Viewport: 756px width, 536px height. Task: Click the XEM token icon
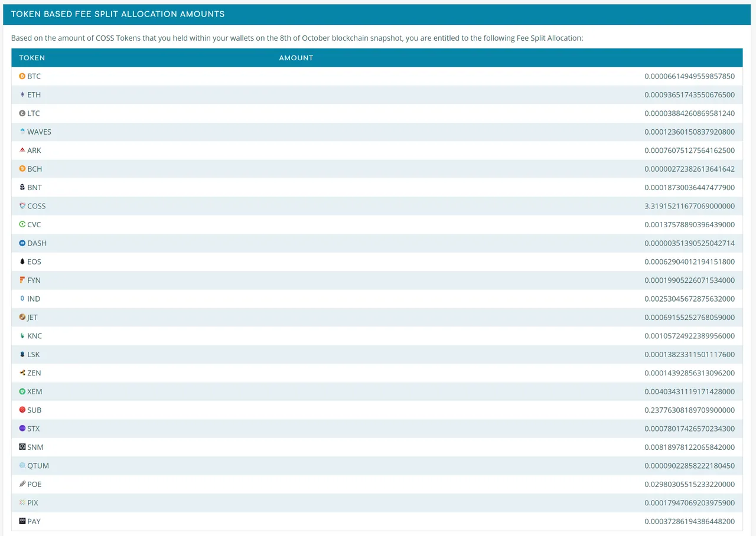coord(22,391)
